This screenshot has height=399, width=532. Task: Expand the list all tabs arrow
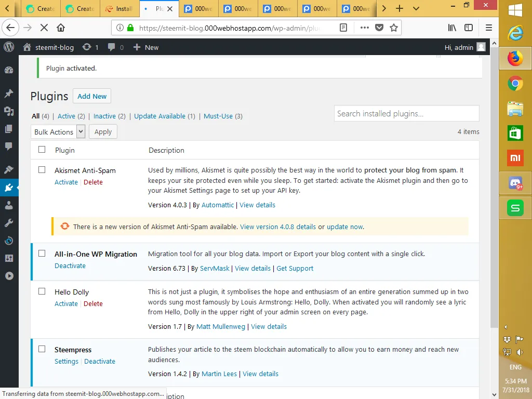click(x=416, y=9)
